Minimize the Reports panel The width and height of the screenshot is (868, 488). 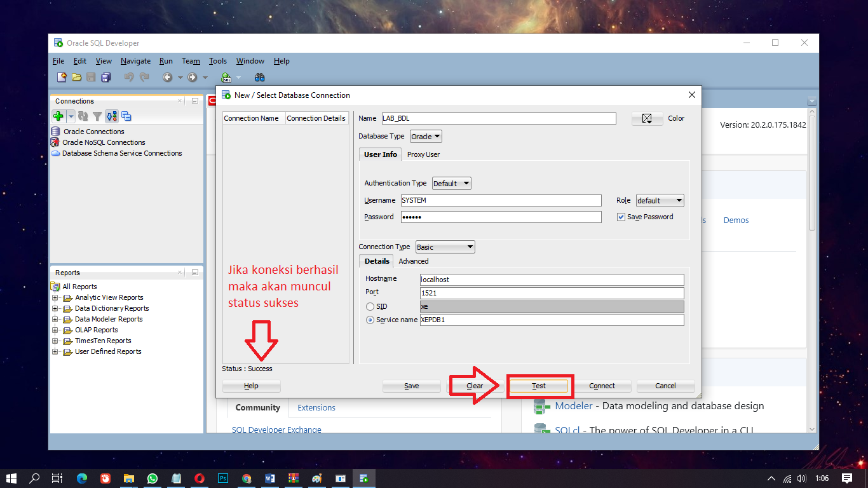(x=195, y=273)
